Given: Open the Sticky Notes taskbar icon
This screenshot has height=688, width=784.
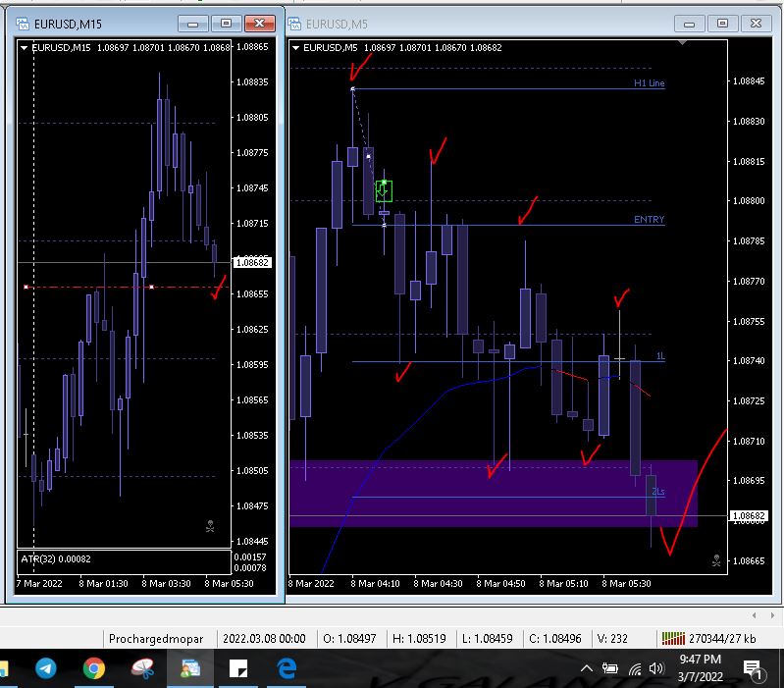Looking at the screenshot, I should pyautogui.click(x=238, y=668).
